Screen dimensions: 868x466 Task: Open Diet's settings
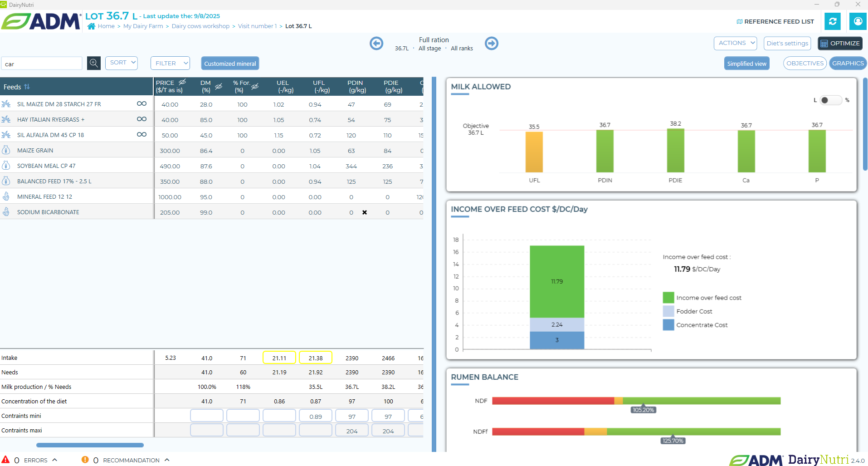[787, 43]
